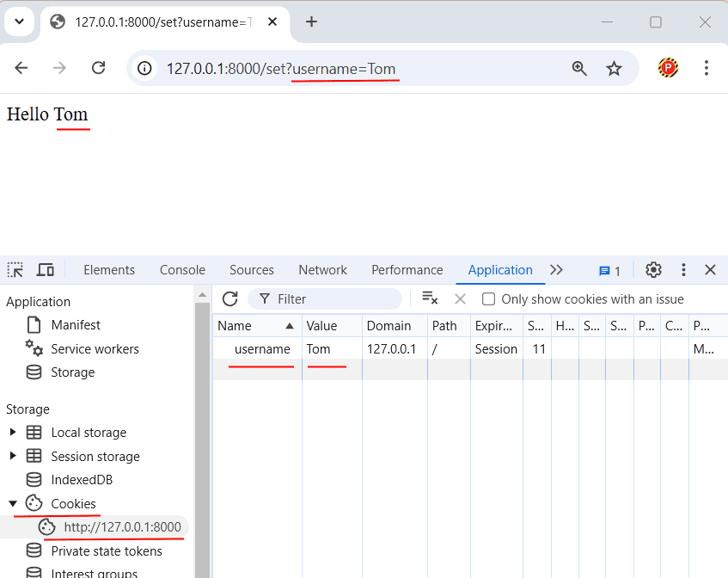
Task: Minimize the browser window
Action: pos(607,22)
